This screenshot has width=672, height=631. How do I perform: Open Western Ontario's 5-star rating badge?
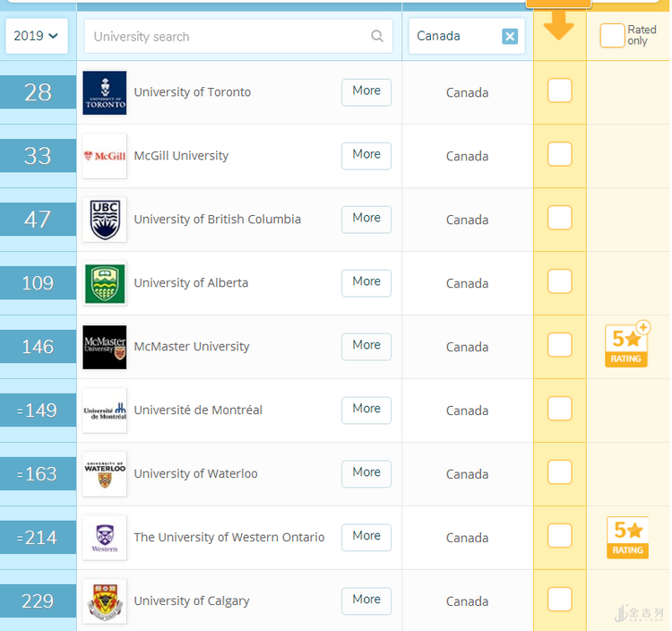[627, 538]
